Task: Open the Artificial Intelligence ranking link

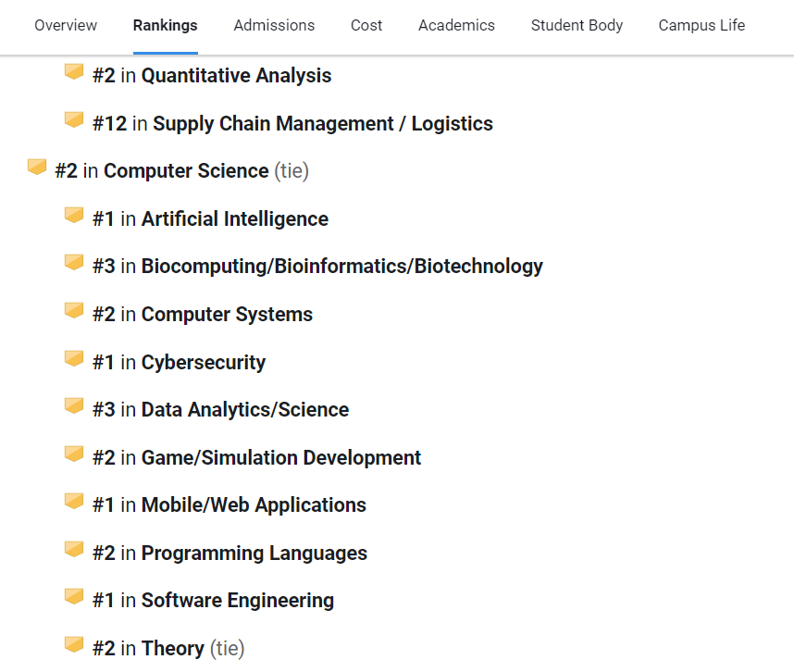Action: 234,218
